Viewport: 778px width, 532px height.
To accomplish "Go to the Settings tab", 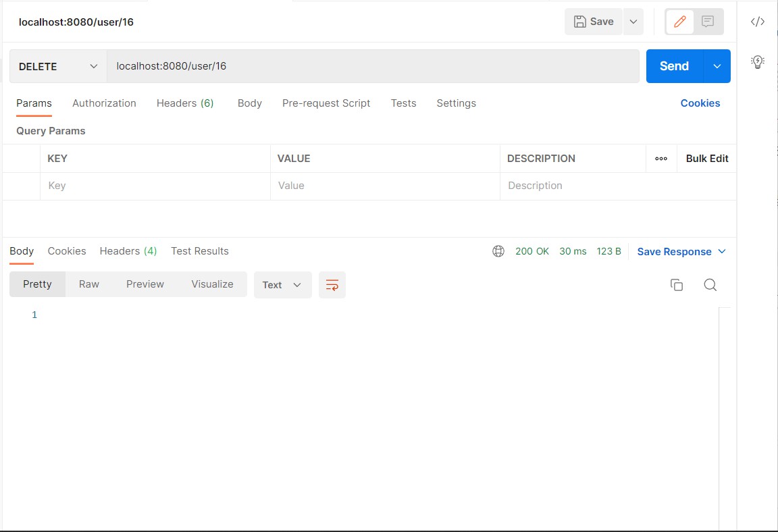I will click(x=456, y=103).
